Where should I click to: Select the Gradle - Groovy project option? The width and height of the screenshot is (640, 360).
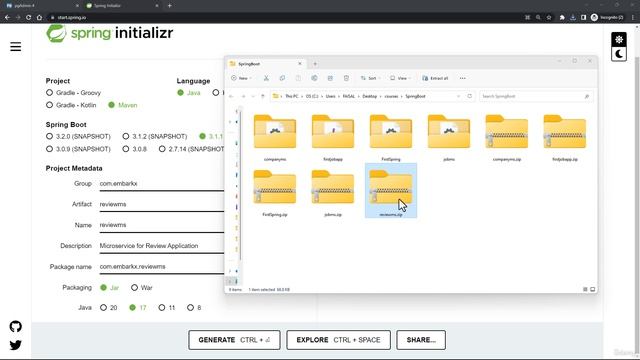click(x=74, y=93)
